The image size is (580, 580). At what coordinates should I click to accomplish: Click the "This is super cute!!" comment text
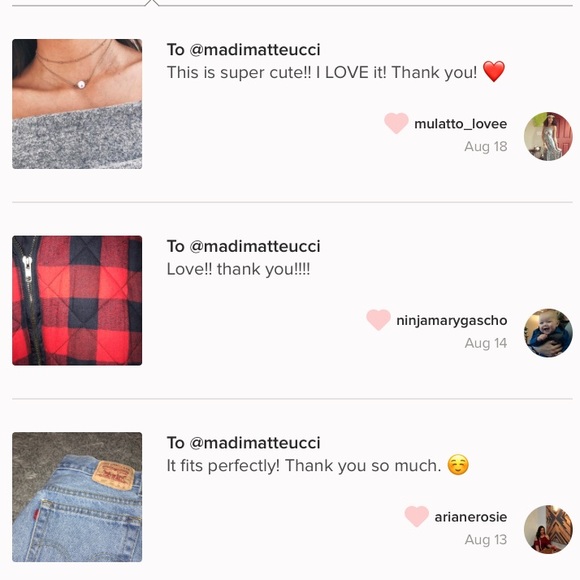pyautogui.click(x=239, y=72)
